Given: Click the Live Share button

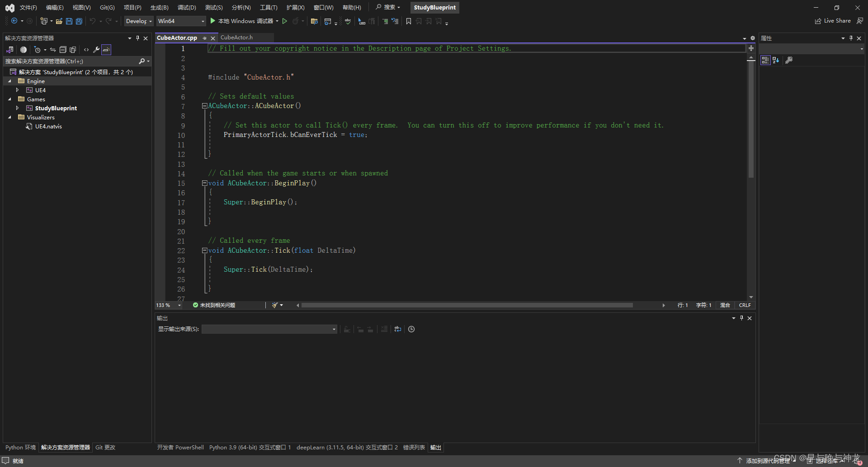Looking at the screenshot, I should (833, 21).
